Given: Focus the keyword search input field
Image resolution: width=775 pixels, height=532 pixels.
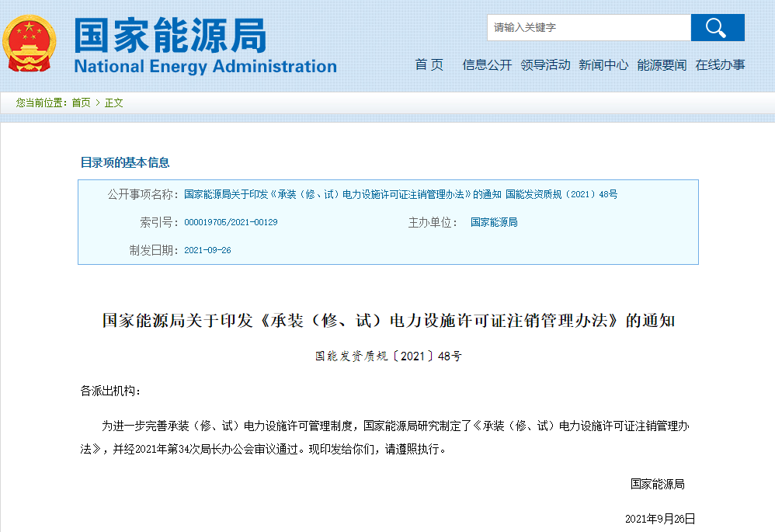Looking at the screenshot, I should tap(589, 28).
